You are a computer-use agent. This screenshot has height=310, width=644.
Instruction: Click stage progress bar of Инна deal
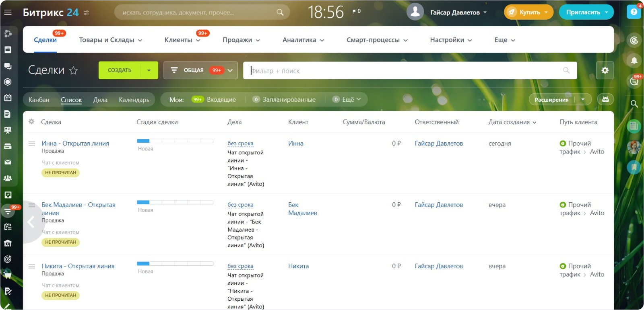pos(175,141)
